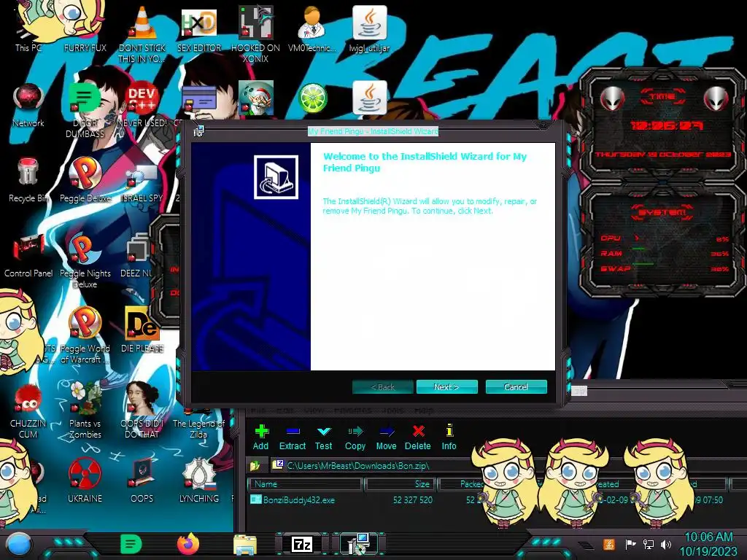Launch Firefox from the taskbar
747x560 pixels.
pos(188,544)
